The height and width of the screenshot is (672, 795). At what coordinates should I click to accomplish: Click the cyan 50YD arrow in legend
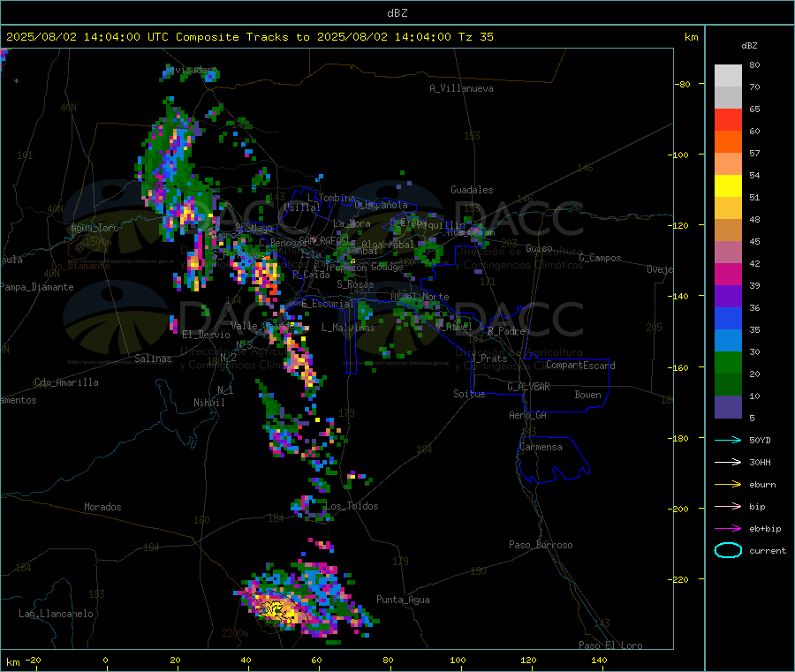pos(728,440)
